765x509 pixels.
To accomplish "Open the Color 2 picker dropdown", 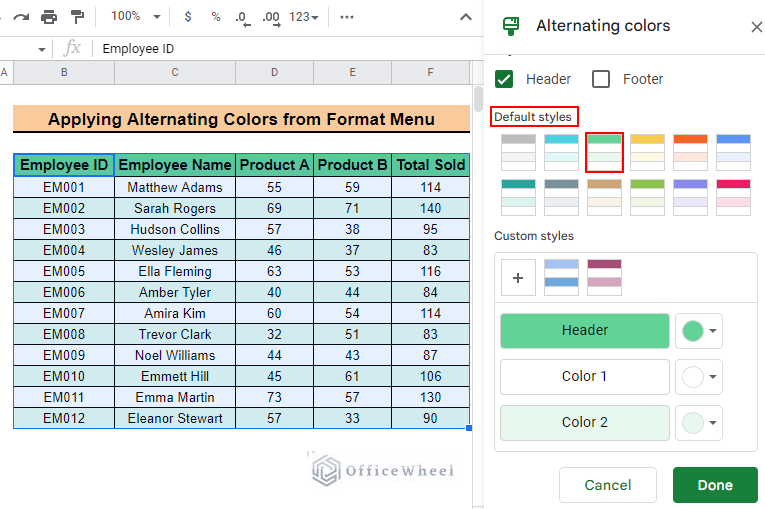I will (x=699, y=423).
